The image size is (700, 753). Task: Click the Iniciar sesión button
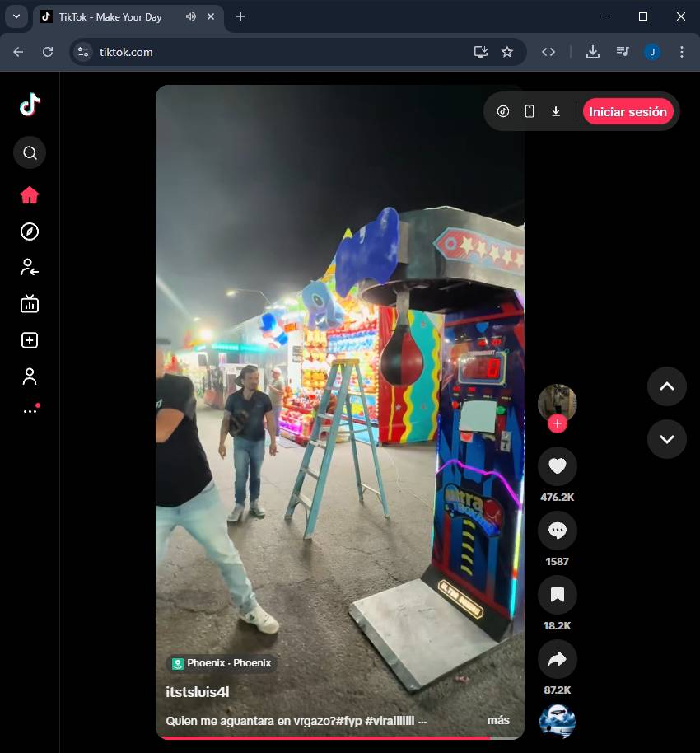(628, 112)
